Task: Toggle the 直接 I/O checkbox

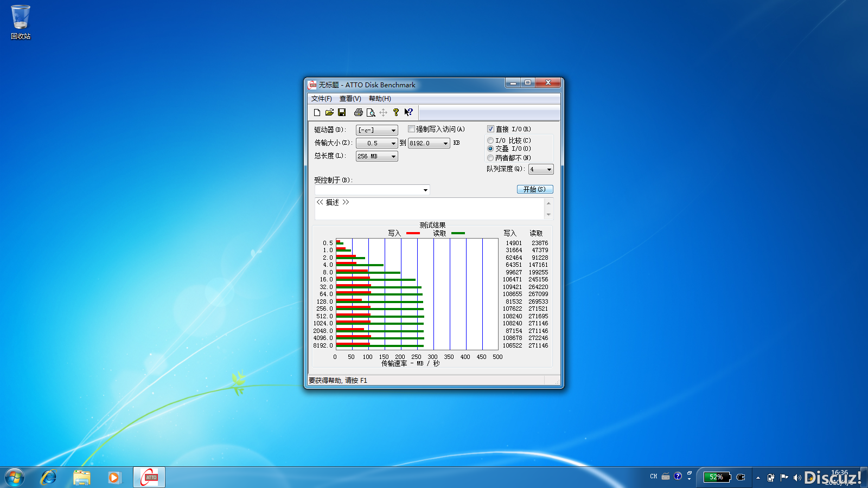Action: point(490,129)
